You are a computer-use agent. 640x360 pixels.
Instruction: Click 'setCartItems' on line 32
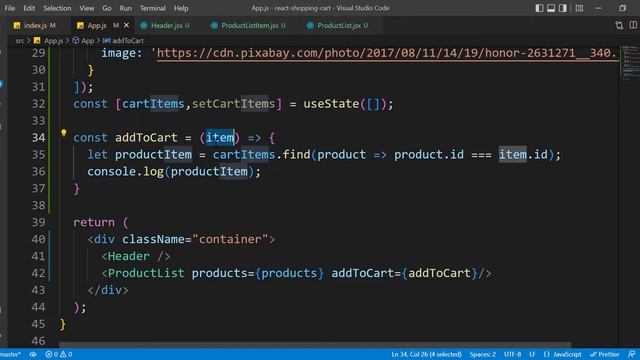tap(233, 104)
